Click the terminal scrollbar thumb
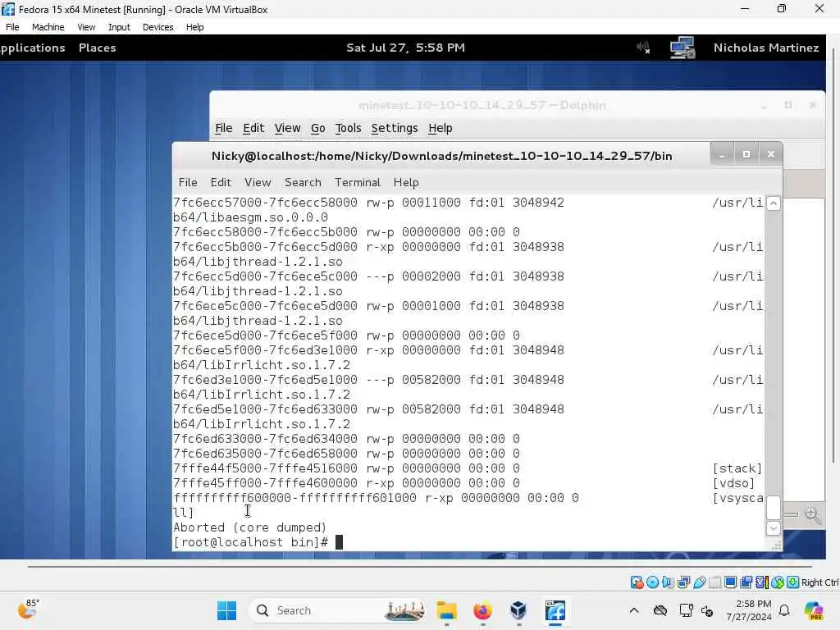 pyautogui.click(x=773, y=507)
